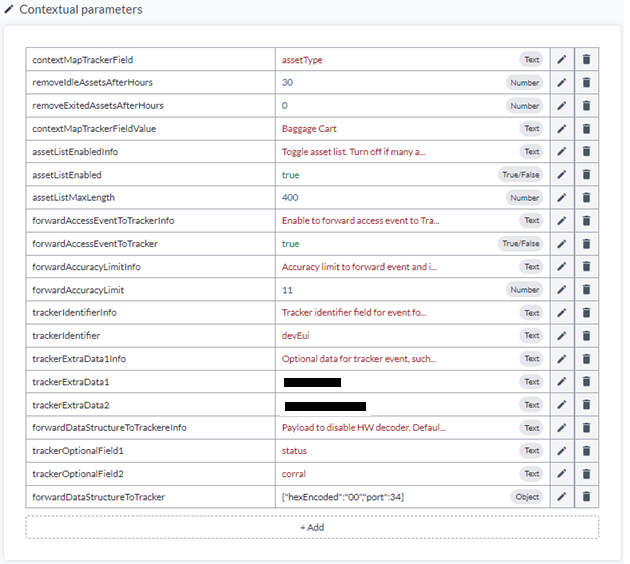The image size is (630, 564).
Task: Remove the trackerExtraData1 parameter
Action: tap(587, 382)
